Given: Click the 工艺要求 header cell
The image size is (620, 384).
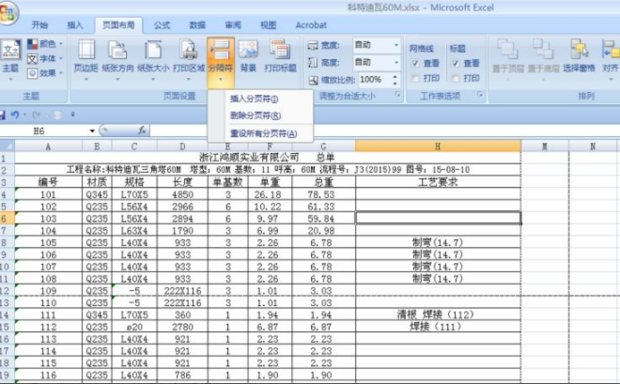Looking at the screenshot, I should (x=438, y=182).
